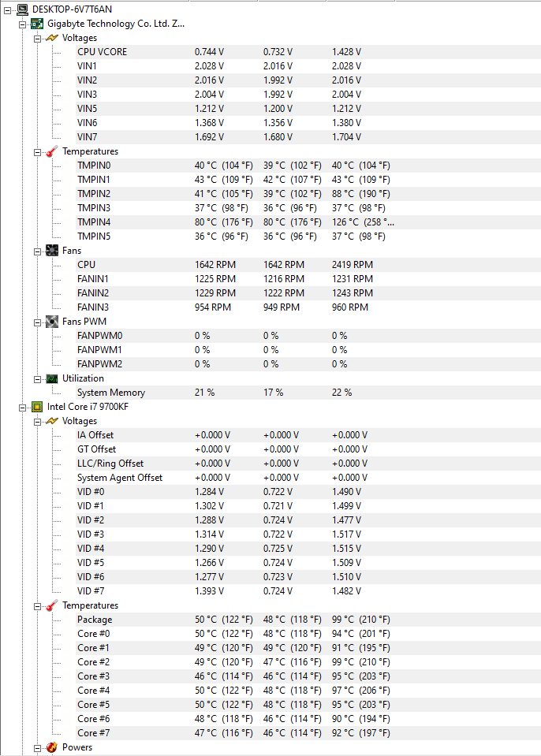This screenshot has height=756, width=541.
Task: Click the Intel Core i7 CPU chip icon
Action: 37,407
